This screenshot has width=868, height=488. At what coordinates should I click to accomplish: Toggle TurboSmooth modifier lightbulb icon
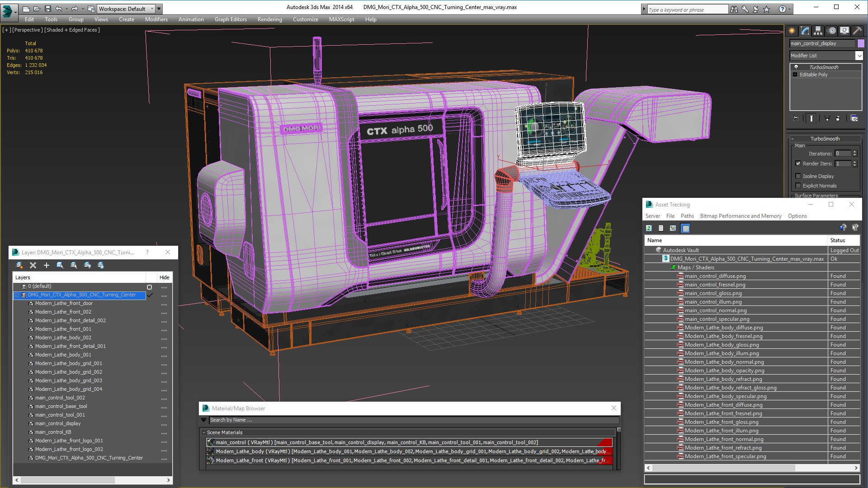coord(796,67)
